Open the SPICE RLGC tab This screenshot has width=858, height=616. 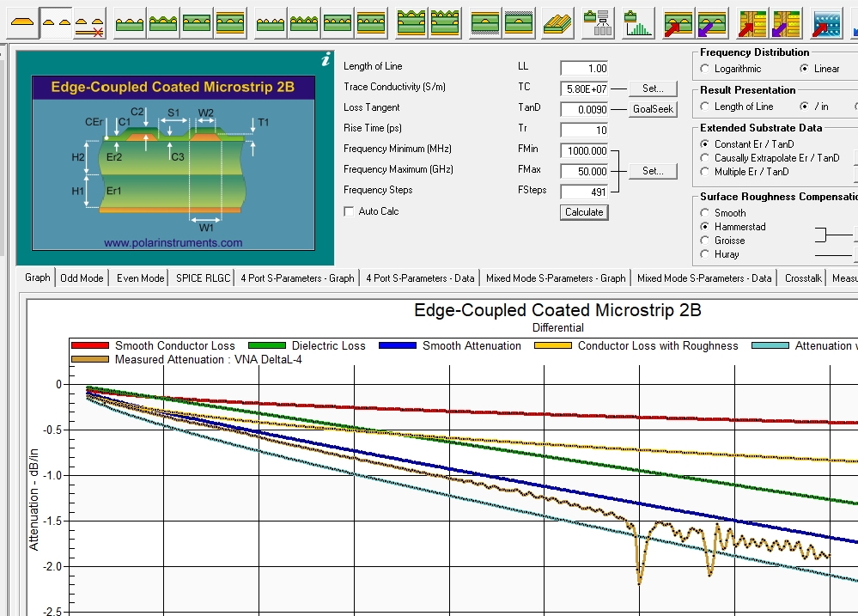203,278
